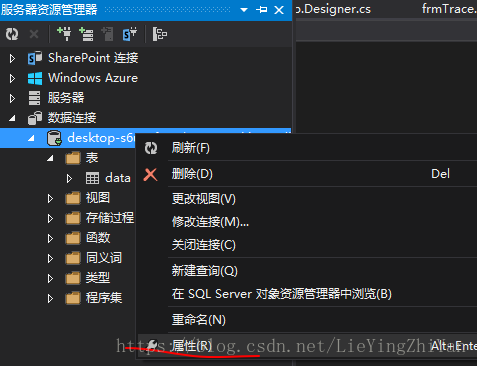Click the disabled add server icon
This screenshot has width=477, height=366.
coord(108,34)
